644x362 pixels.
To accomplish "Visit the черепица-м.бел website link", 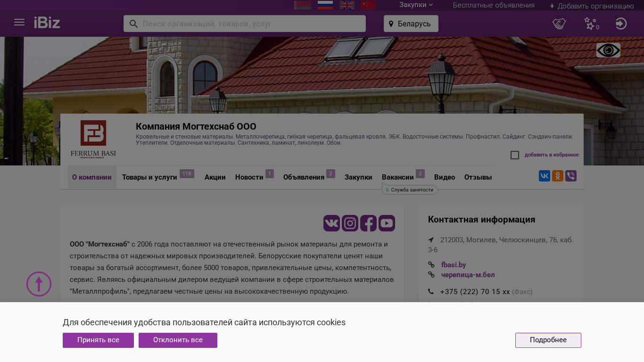I will 468,275.
